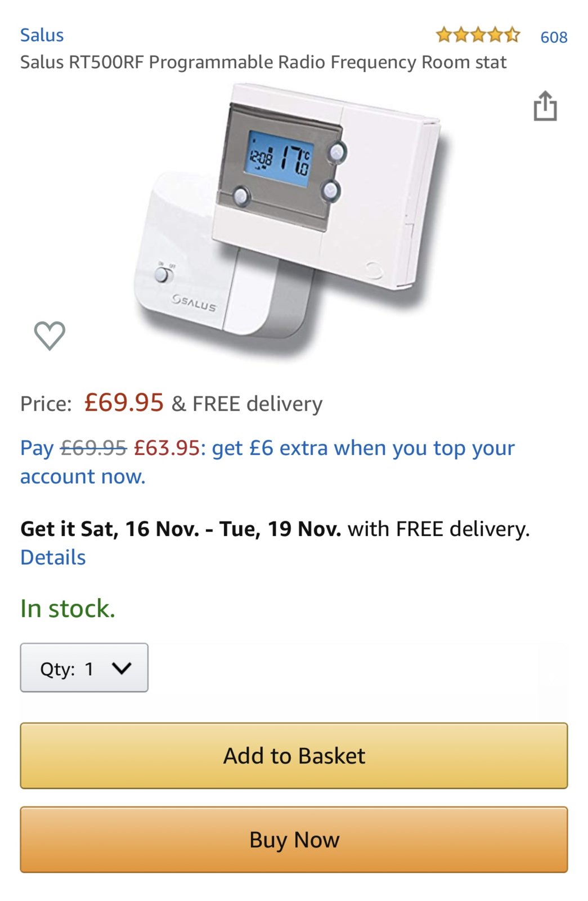The width and height of the screenshot is (588, 901).
Task: Visit the Salus brand store link
Action: [42, 35]
